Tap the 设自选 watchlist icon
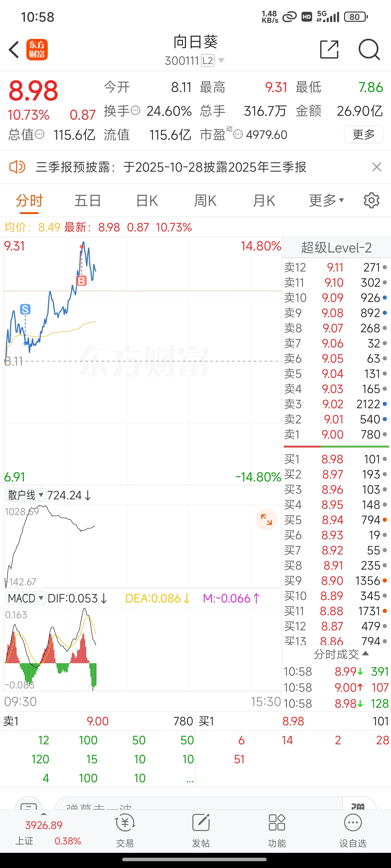Screen dimensions: 391x868 pos(353,831)
